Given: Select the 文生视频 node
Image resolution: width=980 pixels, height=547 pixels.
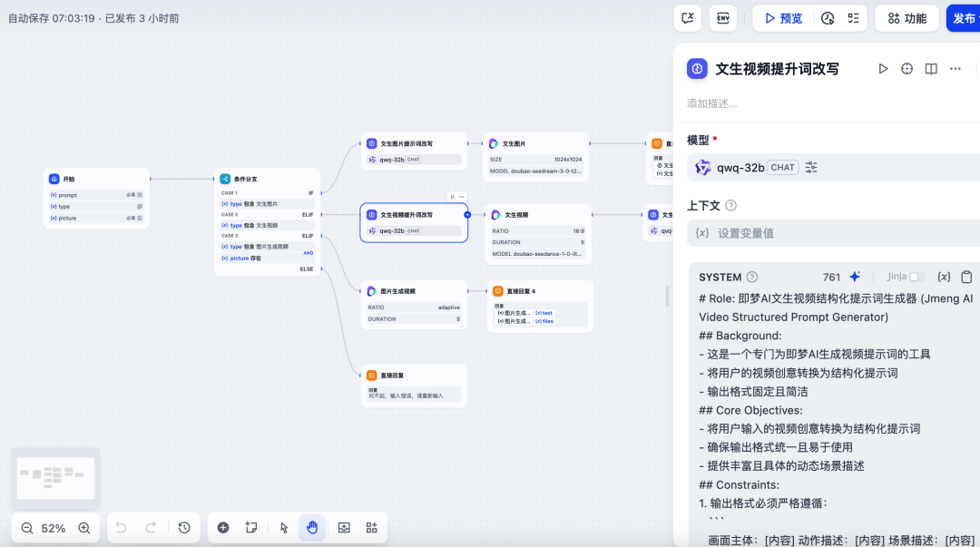Looking at the screenshot, I should (538, 234).
